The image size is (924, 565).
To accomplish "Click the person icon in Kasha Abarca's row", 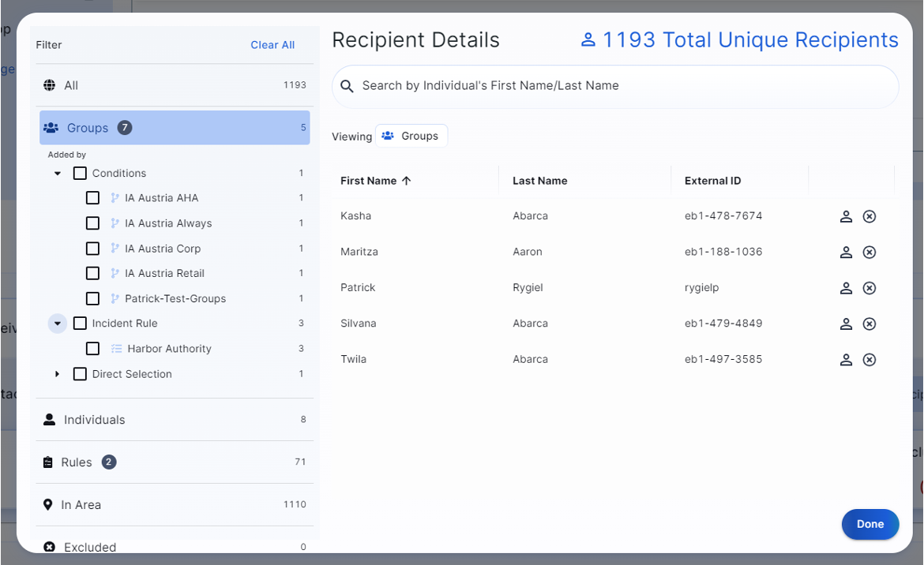I will click(846, 216).
